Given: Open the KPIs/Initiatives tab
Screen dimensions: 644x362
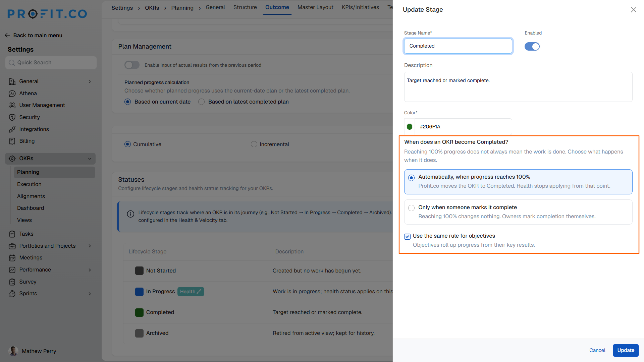Looking at the screenshot, I should 360,7.
